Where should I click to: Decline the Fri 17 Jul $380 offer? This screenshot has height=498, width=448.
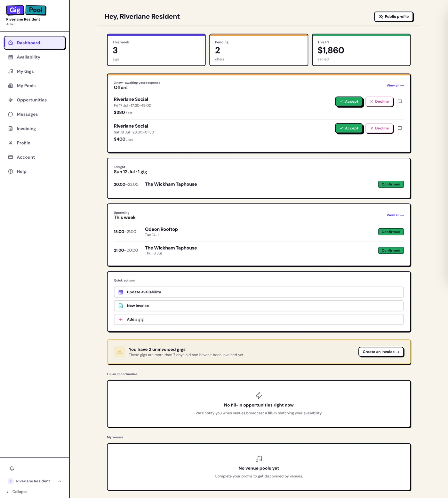pos(380,101)
